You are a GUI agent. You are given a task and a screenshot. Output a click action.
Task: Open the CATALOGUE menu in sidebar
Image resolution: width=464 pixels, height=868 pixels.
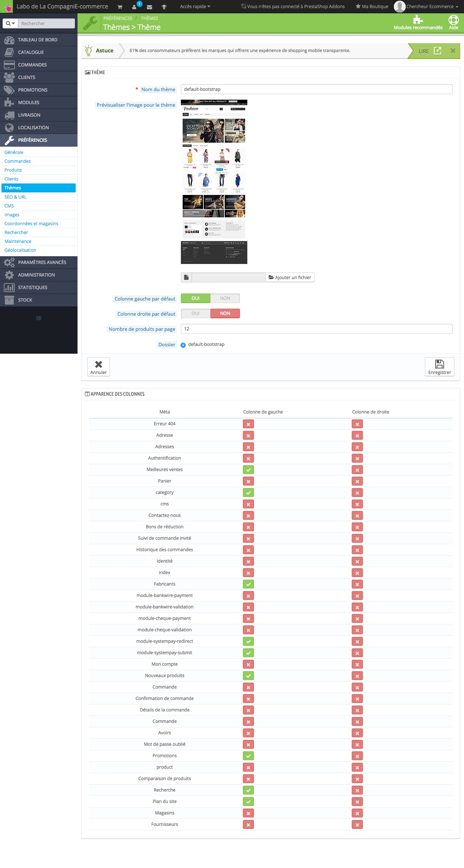[x=31, y=52]
